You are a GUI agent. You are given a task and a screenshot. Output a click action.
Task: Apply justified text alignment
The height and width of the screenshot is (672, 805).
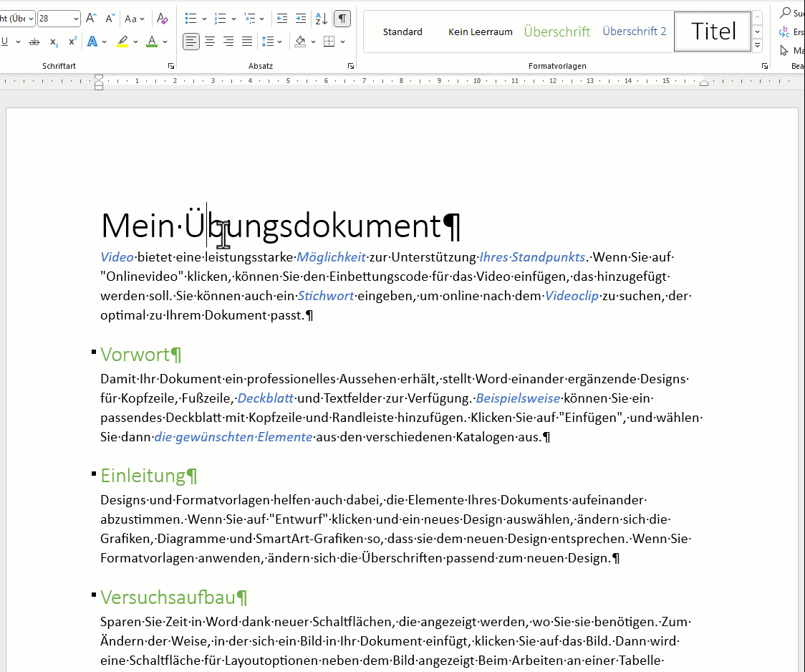click(247, 42)
